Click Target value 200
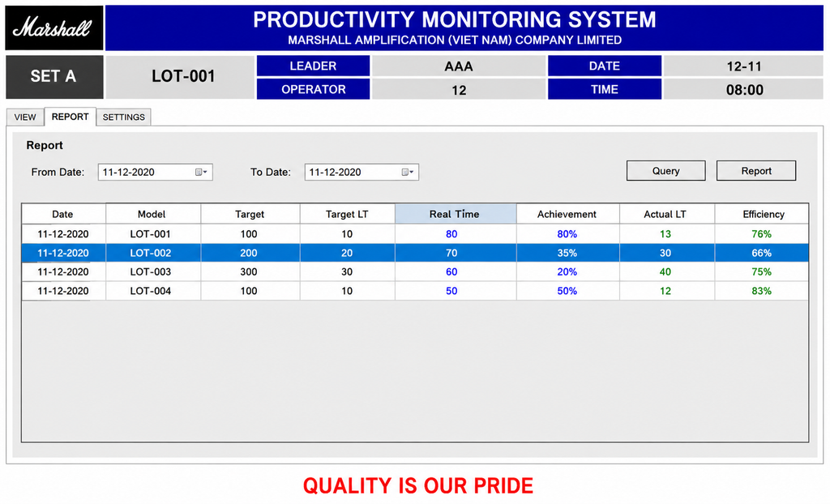 (249, 253)
